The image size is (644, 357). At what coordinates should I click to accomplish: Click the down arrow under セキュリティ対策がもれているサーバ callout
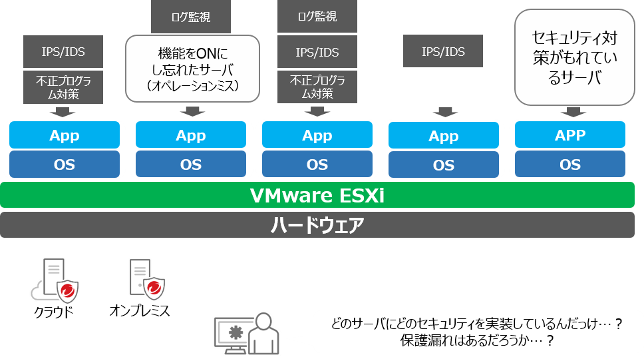573,112
